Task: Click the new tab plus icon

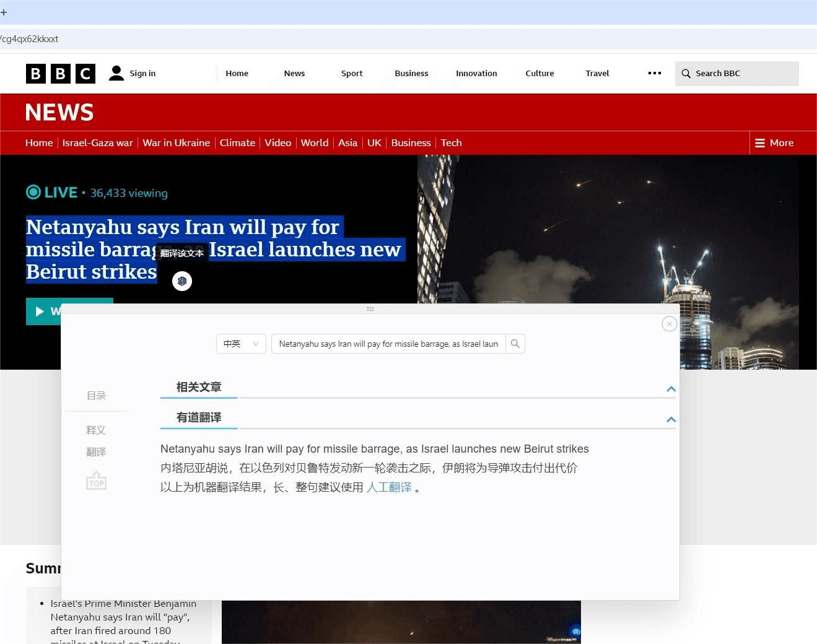Action: pyautogui.click(x=4, y=12)
